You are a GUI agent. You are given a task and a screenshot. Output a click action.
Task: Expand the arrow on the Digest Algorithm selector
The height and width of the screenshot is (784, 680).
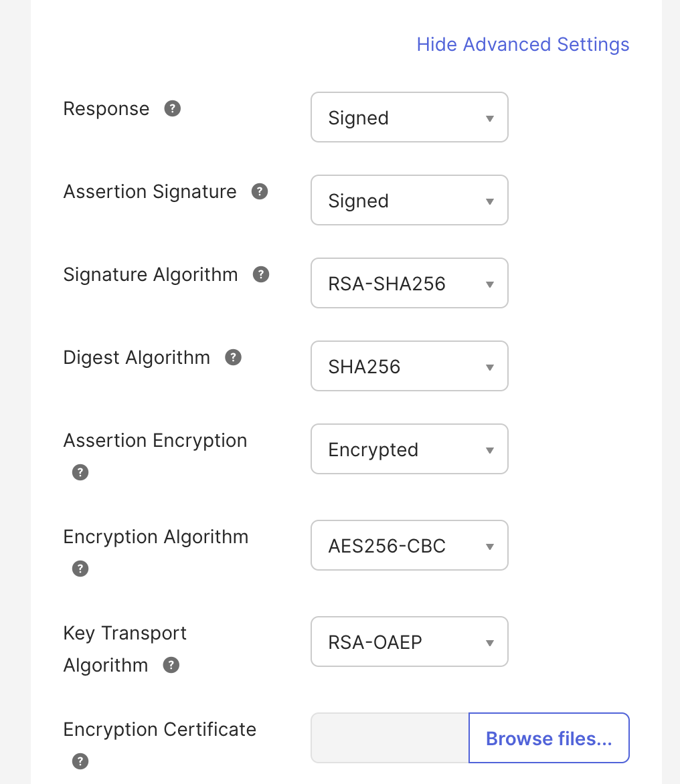(489, 366)
